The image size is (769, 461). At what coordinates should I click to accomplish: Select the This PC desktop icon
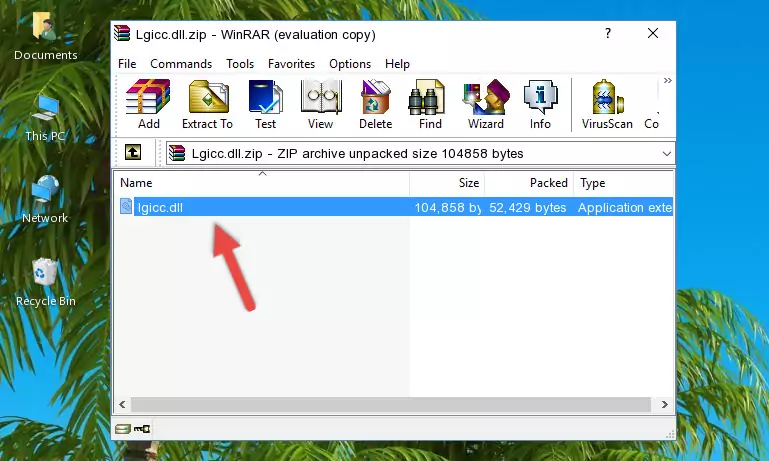(x=45, y=118)
